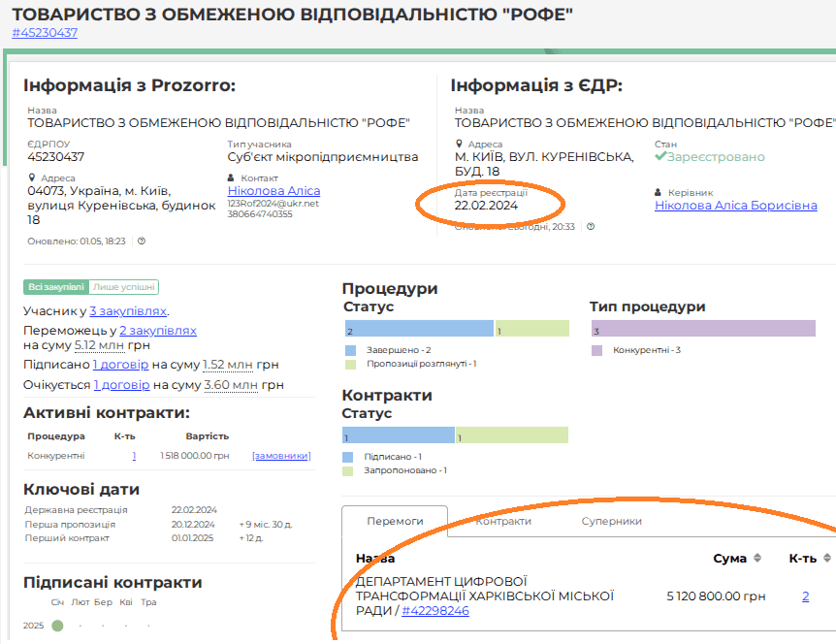Screen dimensions: 836x644
Task: Switch to the Суперники tab
Action: pos(611,521)
